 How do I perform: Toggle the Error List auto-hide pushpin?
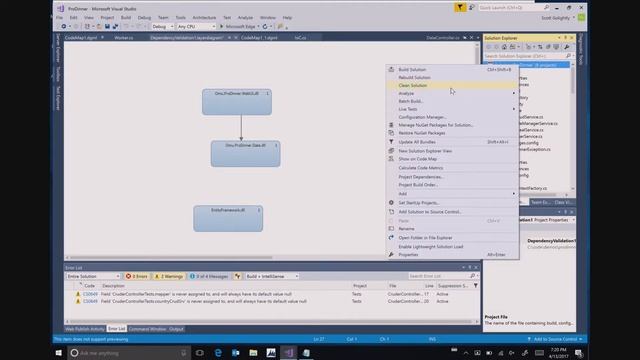tap(469, 267)
